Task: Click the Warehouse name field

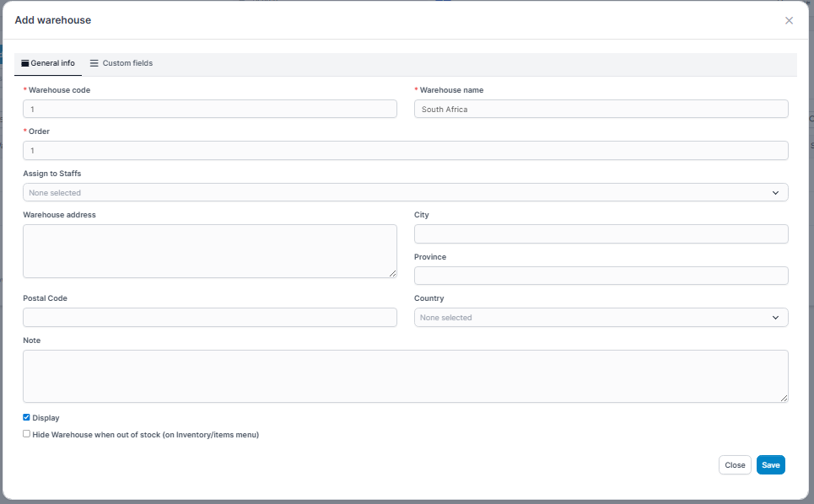Action: click(601, 109)
